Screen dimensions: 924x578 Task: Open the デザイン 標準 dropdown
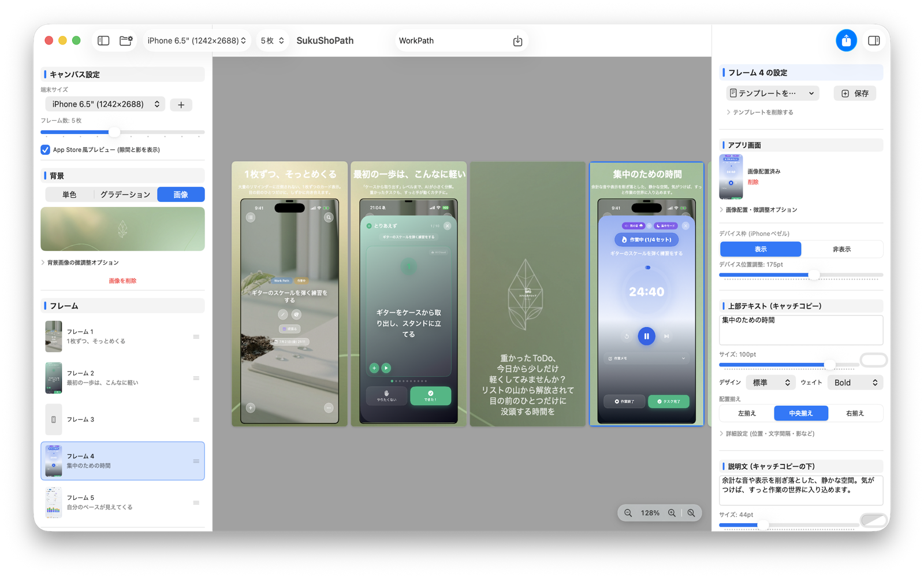tap(771, 383)
